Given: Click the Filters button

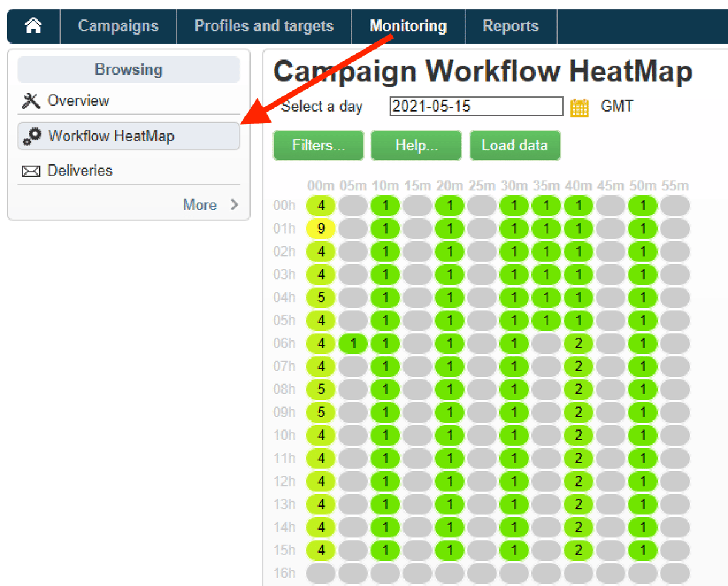Looking at the screenshot, I should point(318,145).
